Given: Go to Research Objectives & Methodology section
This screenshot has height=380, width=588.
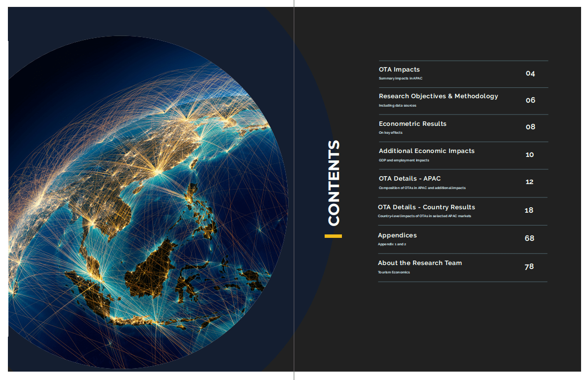Looking at the screenshot, I should point(438,96).
